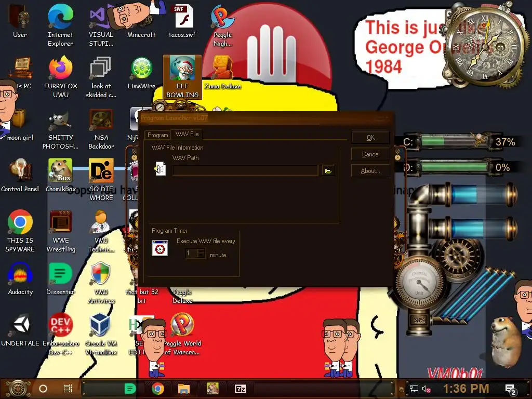The image size is (532, 399).
Task: Open the moon girl desktop icon
Action: coord(20,125)
